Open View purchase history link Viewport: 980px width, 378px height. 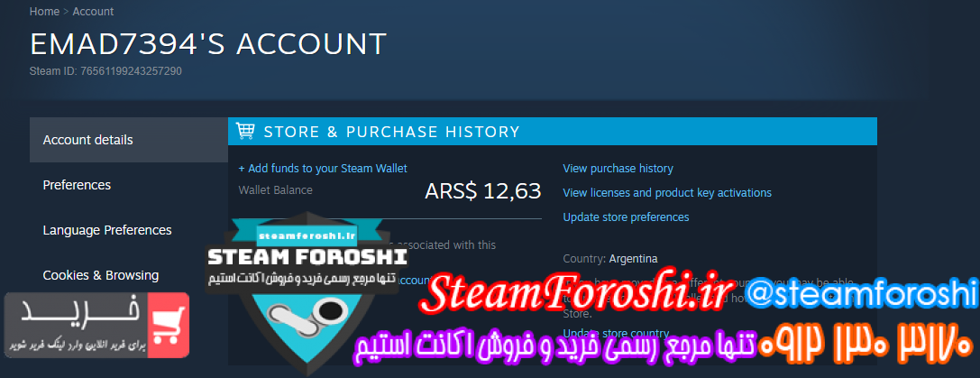tap(618, 169)
